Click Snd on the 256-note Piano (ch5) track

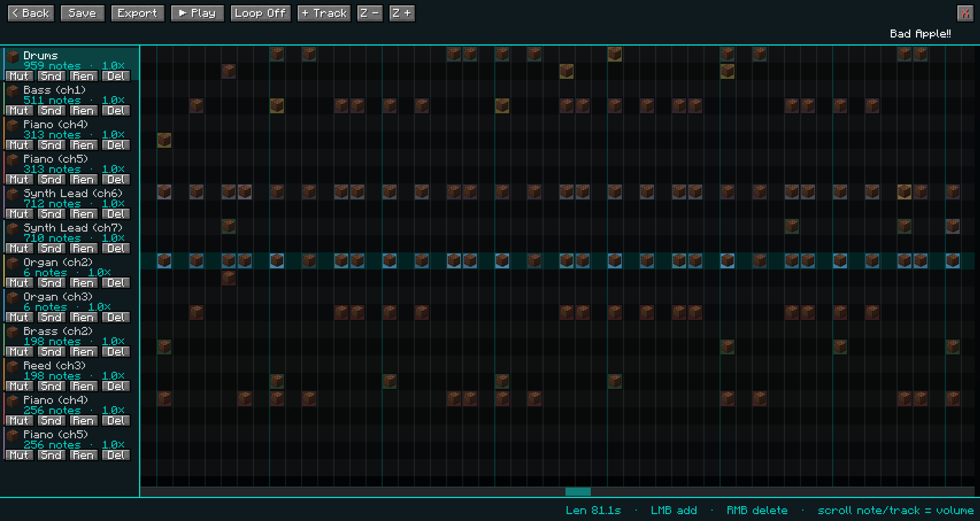pos(51,455)
